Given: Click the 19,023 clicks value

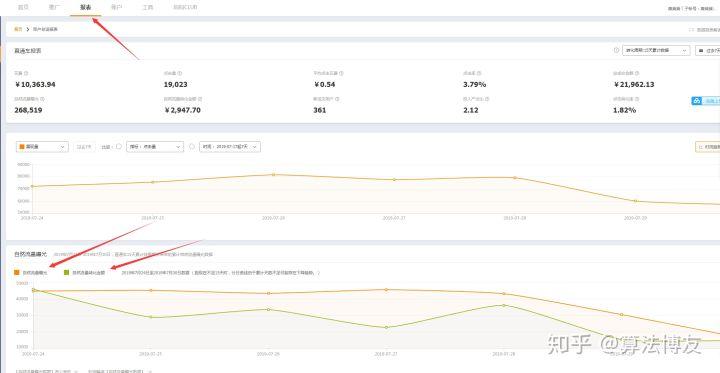Looking at the screenshot, I should click(175, 85).
